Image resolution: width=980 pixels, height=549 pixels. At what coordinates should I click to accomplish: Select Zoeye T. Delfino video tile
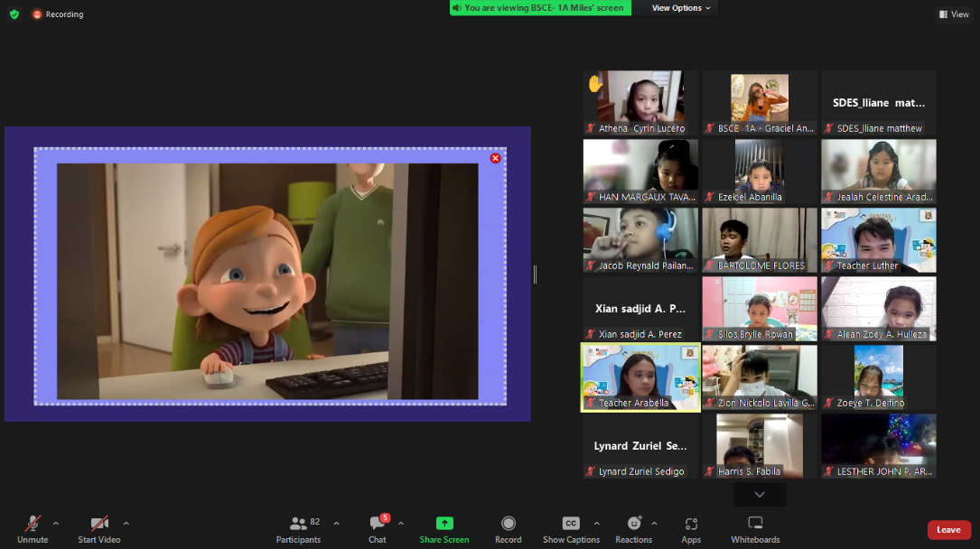(x=879, y=377)
